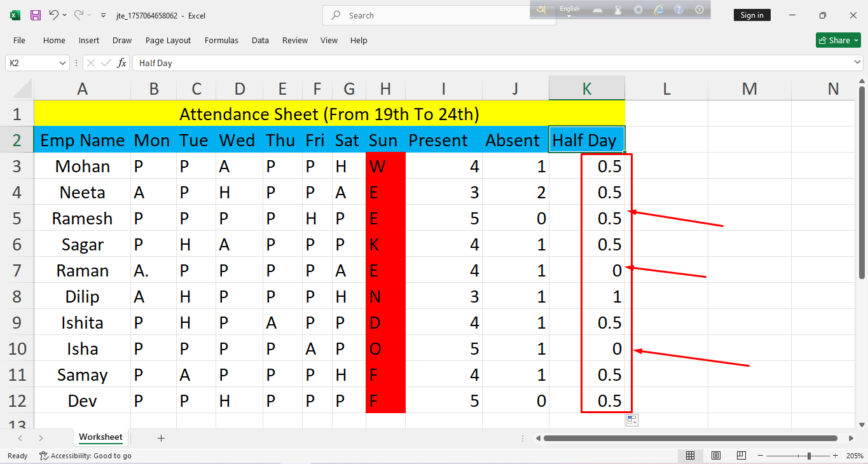
Task: Click the zoom slider handle
Action: [809, 456]
